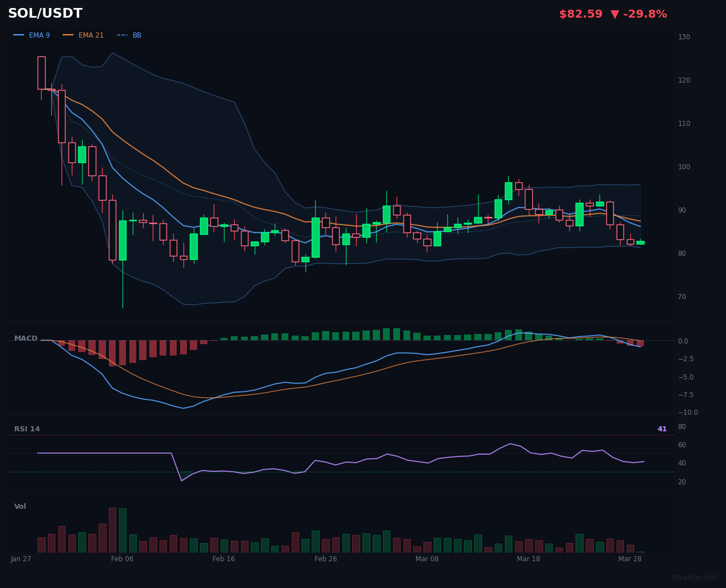Click the Mar 18 date axis label
The image size is (726, 588).
point(528,559)
